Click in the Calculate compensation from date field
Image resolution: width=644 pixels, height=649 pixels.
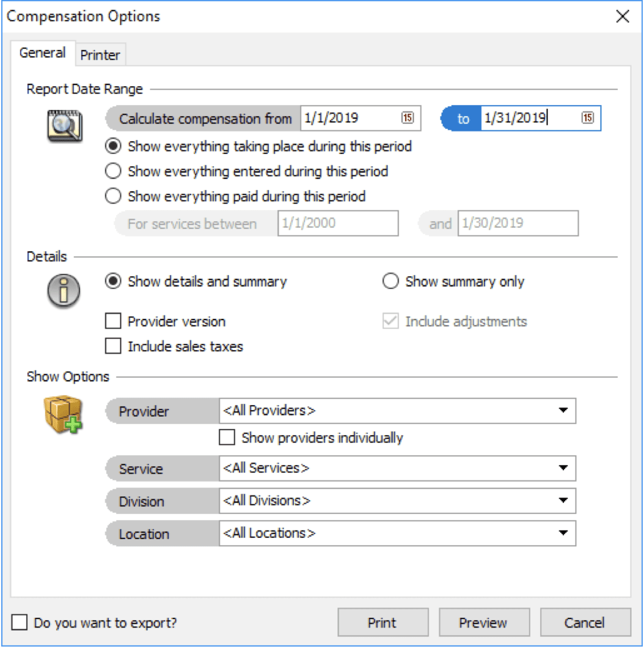[348, 119]
